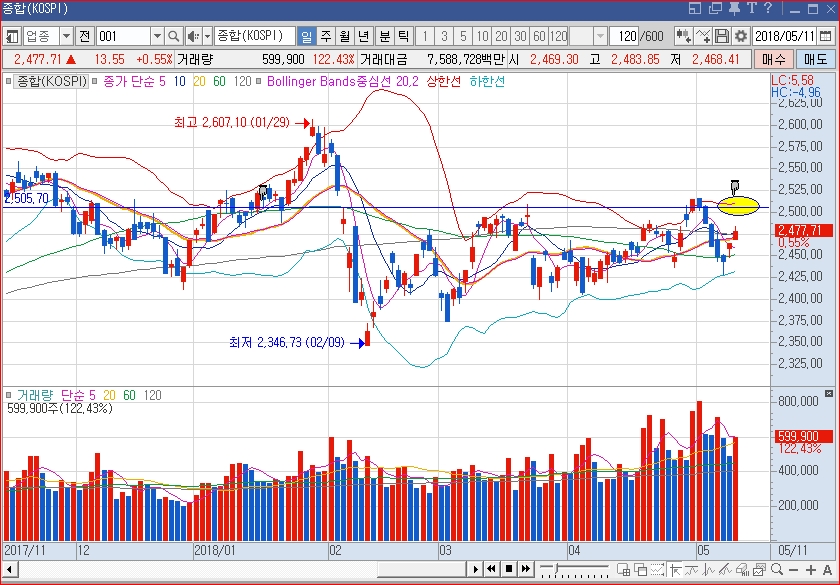Open the 001 code dropdown list
840x585 pixels.
pos(155,35)
